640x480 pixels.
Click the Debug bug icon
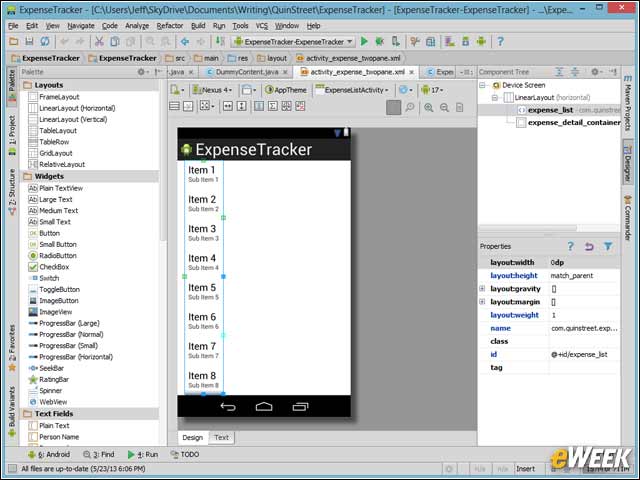[380, 42]
